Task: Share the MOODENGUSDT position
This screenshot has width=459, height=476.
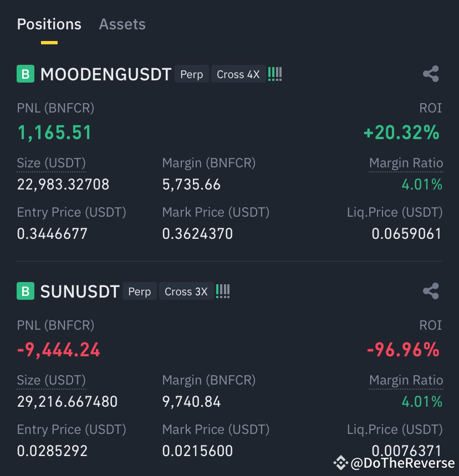Action: click(431, 74)
